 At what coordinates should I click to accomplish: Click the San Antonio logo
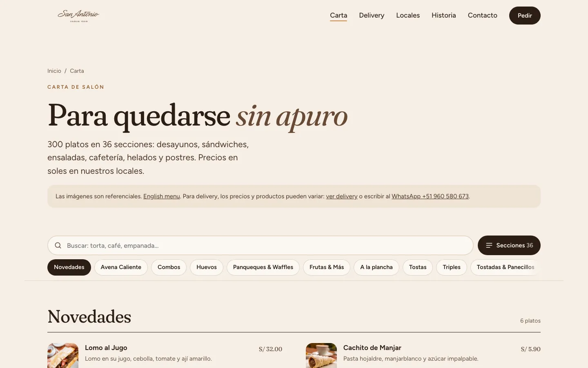78,16
